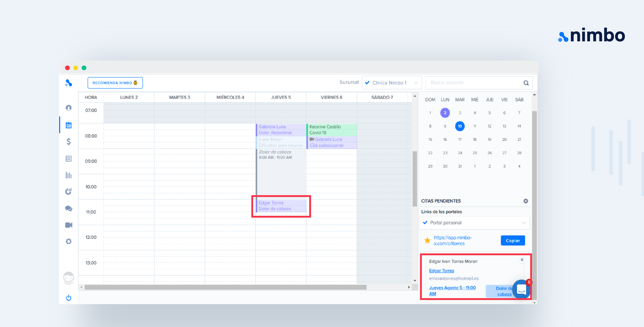This screenshot has height=327, width=644.
Task: Open the circular analytics icon in sidebar
Action: 68,191
